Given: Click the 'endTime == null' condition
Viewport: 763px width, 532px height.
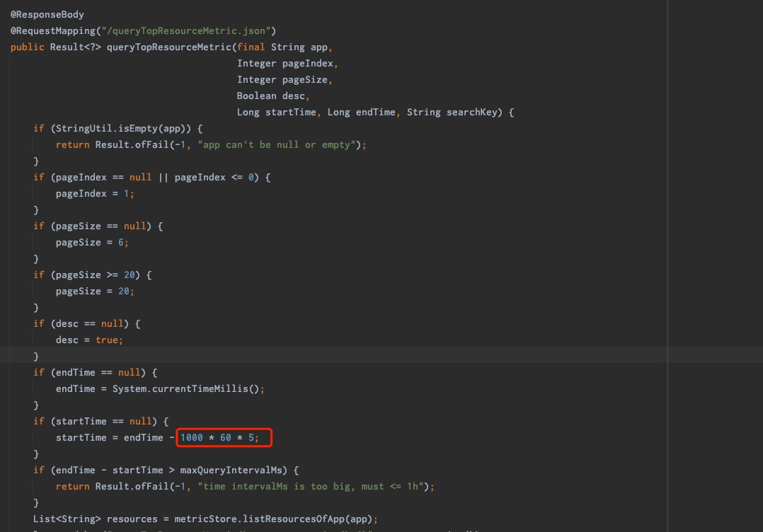Looking at the screenshot, I should [x=98, y=373].
